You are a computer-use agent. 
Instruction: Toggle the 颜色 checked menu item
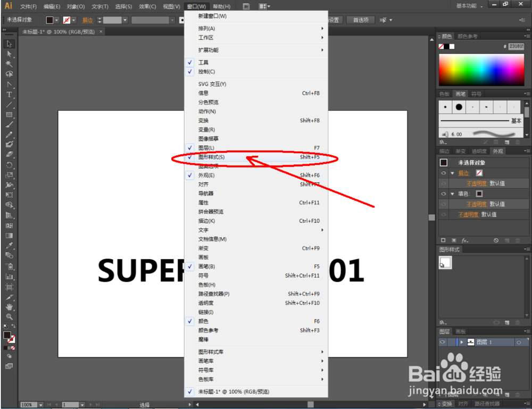click(x=256, y=321)
